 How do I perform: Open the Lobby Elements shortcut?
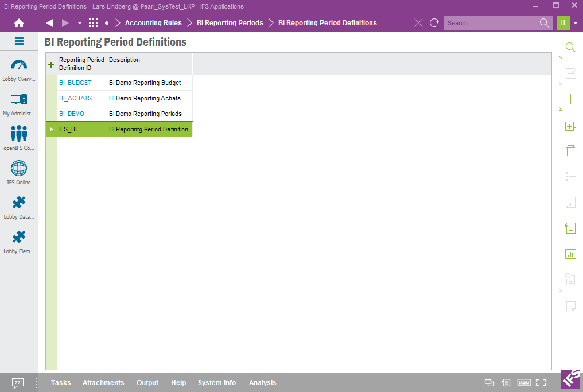point(19,242)
